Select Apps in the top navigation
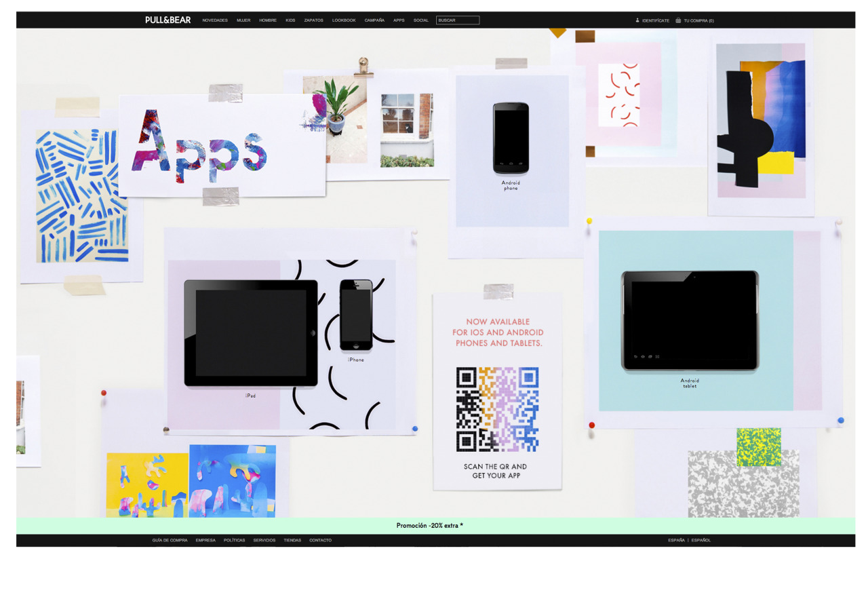Screen dimensions: 868x614 pyautogui.click(x=399, y=20)
